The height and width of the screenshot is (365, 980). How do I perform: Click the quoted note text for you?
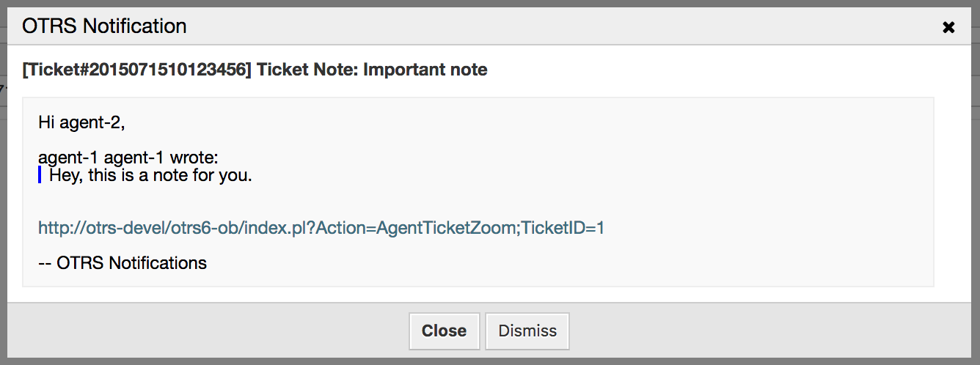click(x=150, y=176)
